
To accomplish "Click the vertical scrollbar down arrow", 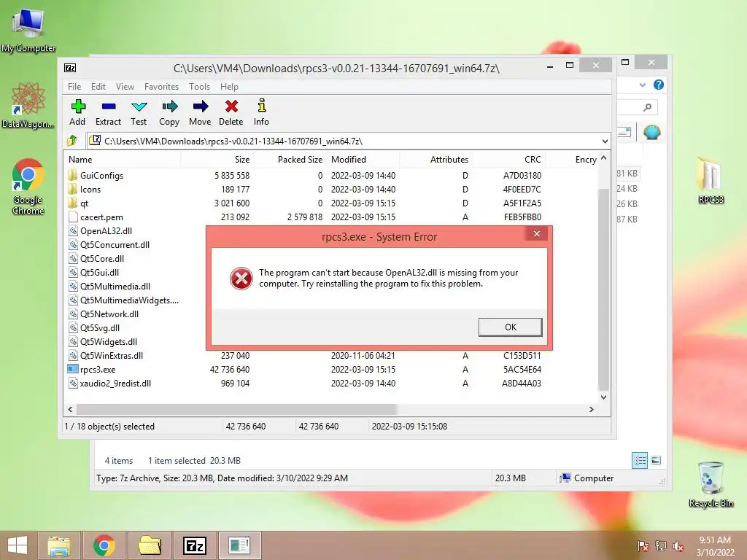I will coord(603,397).
